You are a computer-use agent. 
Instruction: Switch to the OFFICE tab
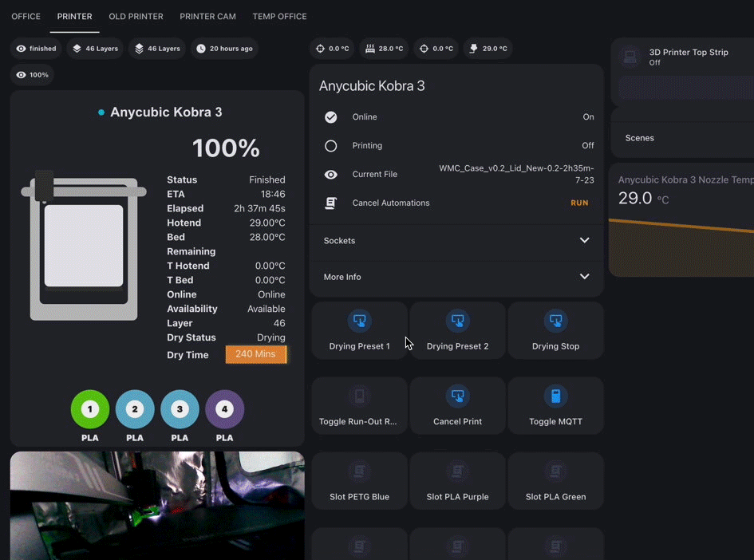click(26, 16)
